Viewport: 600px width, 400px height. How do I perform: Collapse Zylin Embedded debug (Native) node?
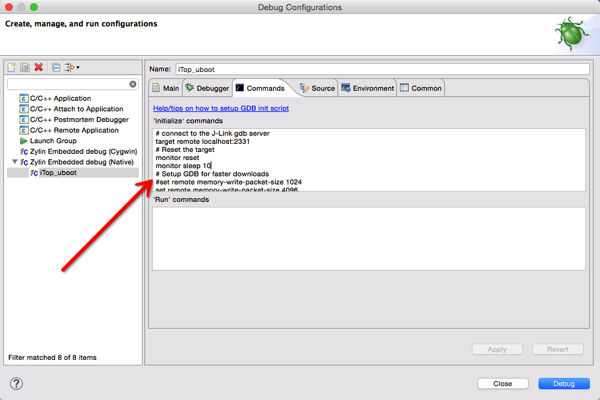15,162
